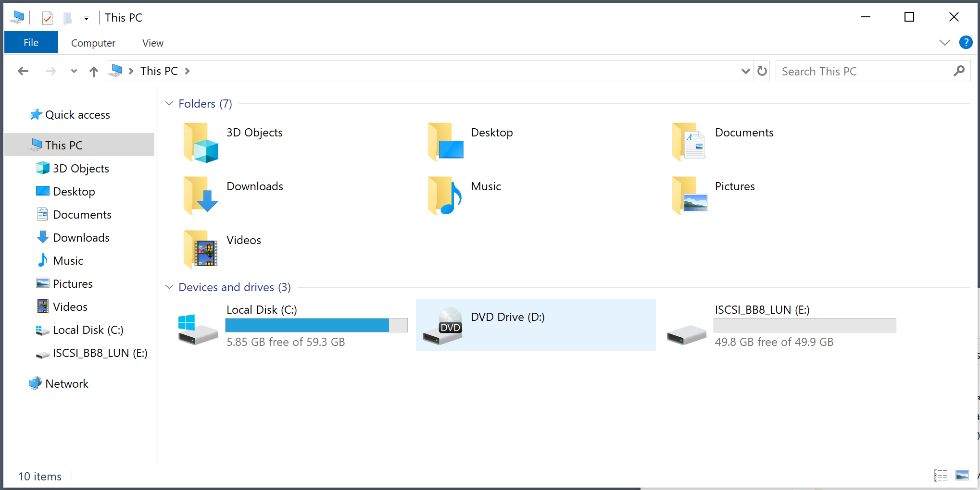Open the Pictures folder icon in Folders
Viewport: 980px width, 490px height.
(690, 196)
